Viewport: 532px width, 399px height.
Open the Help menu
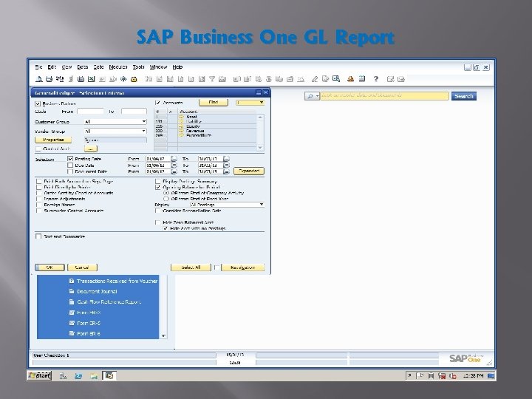click(x=177, y=66)
